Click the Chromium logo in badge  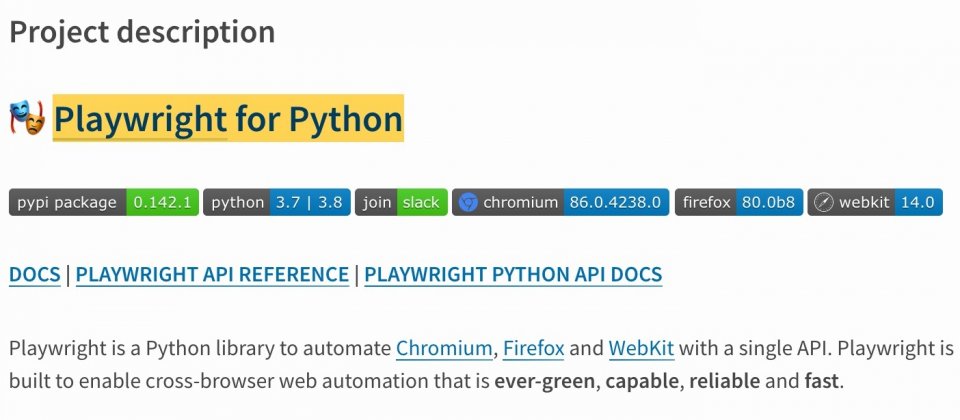point(468,202)
